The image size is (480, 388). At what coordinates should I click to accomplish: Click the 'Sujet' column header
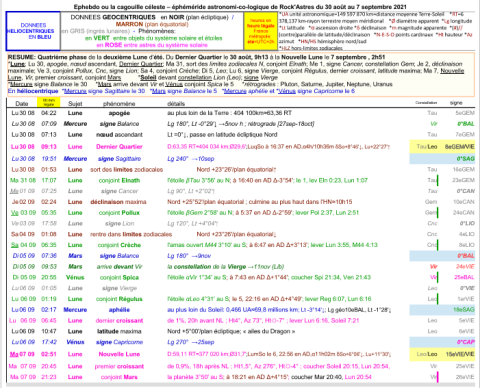click(75, 104)
